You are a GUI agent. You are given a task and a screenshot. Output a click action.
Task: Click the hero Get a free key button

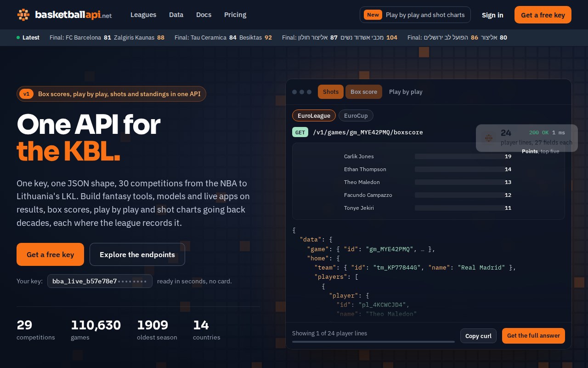tap(50, 254)
